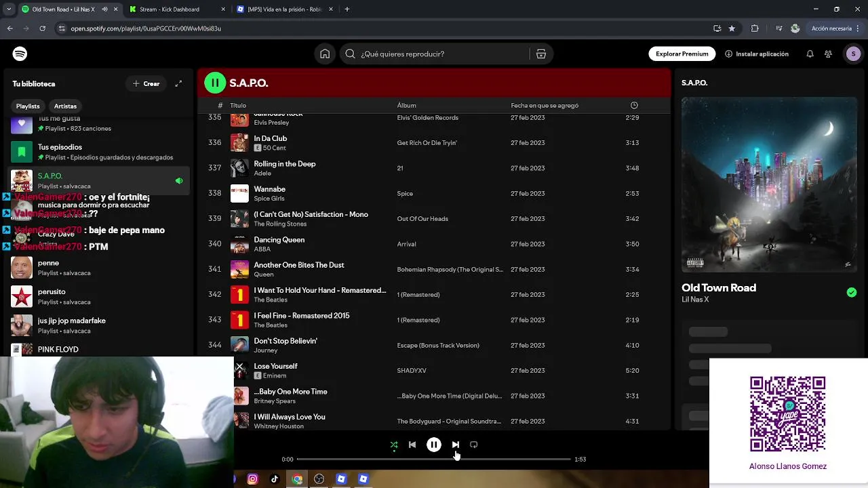The height and width of the screenshot is (488, 868).
Task: Select Rolling in the Deep track
Action: [285, 164]
